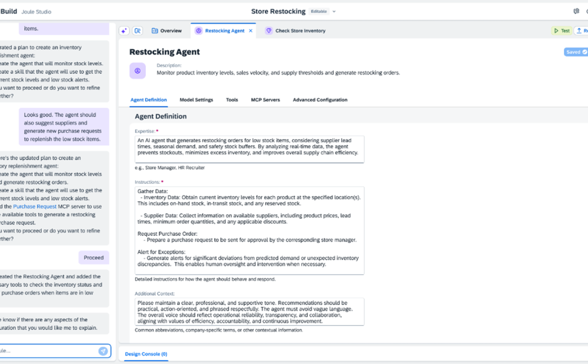Image resolution: width=588 pixels, height=364 pixels.
Task: Expand the Design Console panel
Action: pyautogui.click(x=146, y=354)
